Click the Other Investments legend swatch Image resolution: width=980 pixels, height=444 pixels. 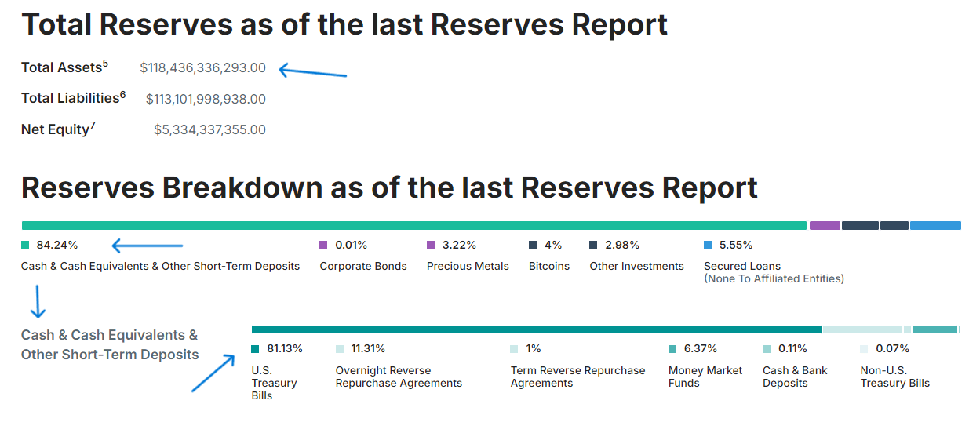click(x=593, y=245)
